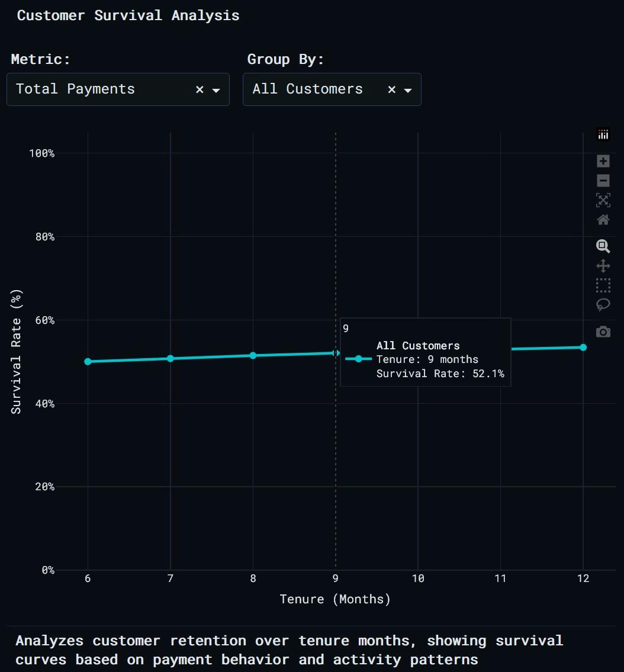Enable Box Select mode
The width and height of the screenshot is (624, 672).
click(x=603, y=285)
